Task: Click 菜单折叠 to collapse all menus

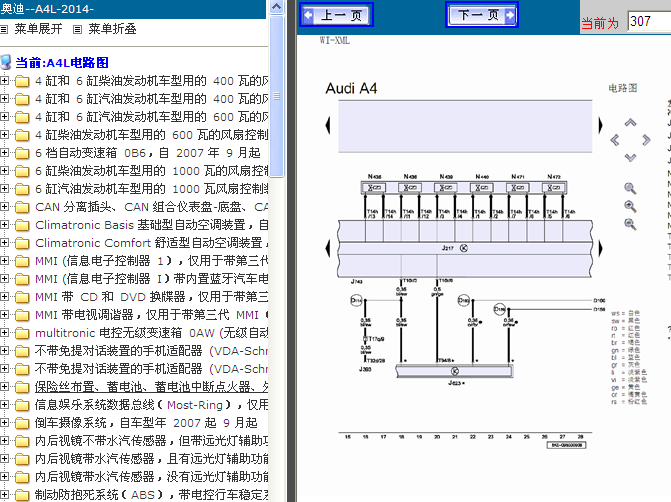Action: [112, 29]
